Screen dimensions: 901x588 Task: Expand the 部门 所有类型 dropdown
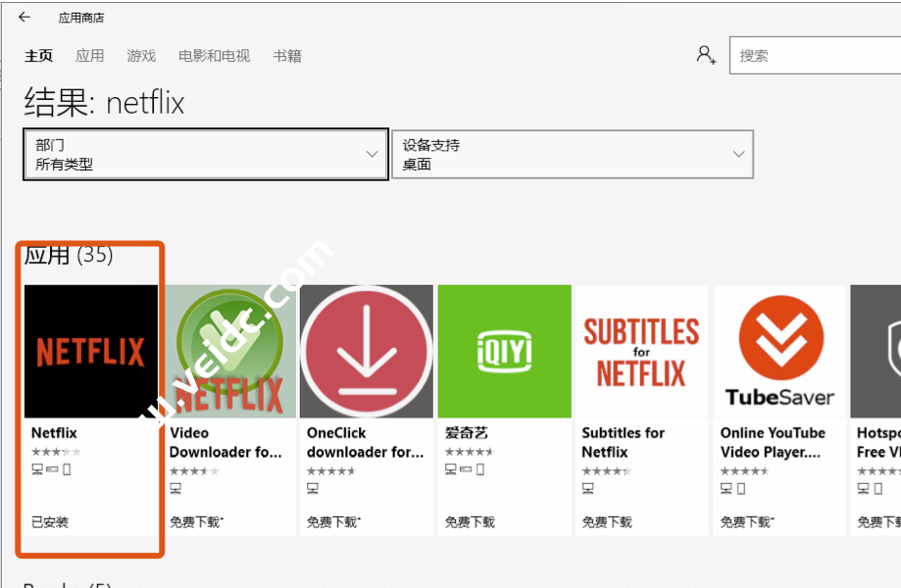(x=206, y=155)
